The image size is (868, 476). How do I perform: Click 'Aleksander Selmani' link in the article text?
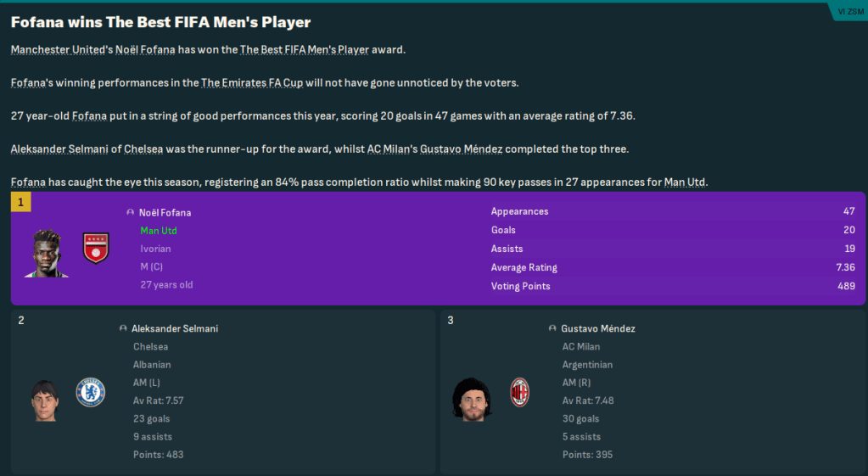(64, 148)
